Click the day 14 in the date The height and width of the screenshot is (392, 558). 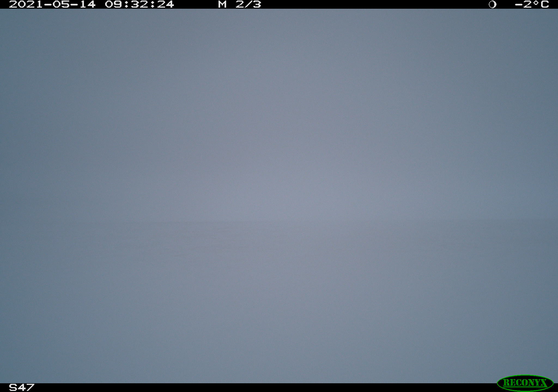pyautogui.click(x=87, y=4)
